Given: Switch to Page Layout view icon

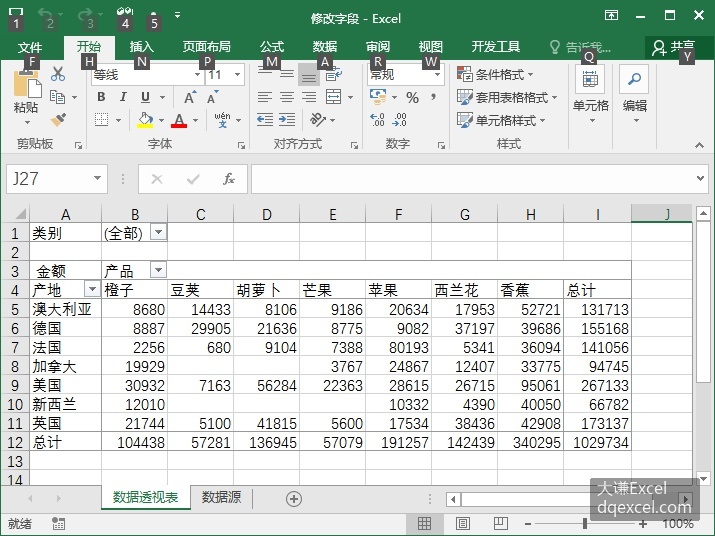Looking at the screenshot, I should pos(462,523).
